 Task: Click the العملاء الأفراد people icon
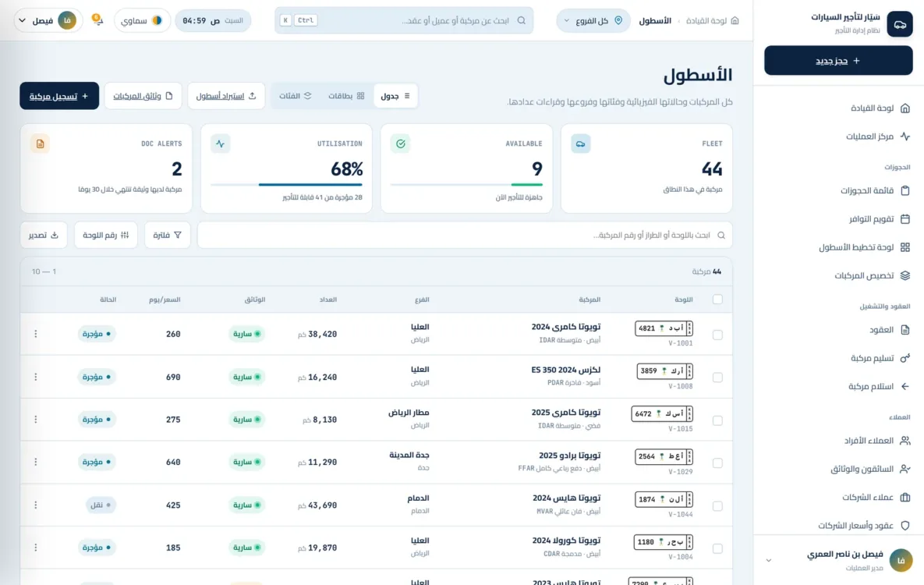905,441
